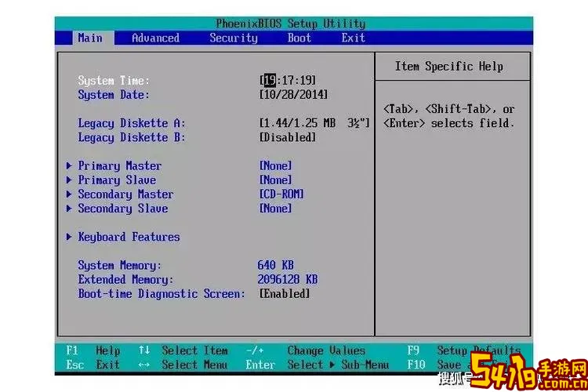Select the Primary Slave submenu label
The width and height of the screenshot is (588, 392).
tap(117, 180)
